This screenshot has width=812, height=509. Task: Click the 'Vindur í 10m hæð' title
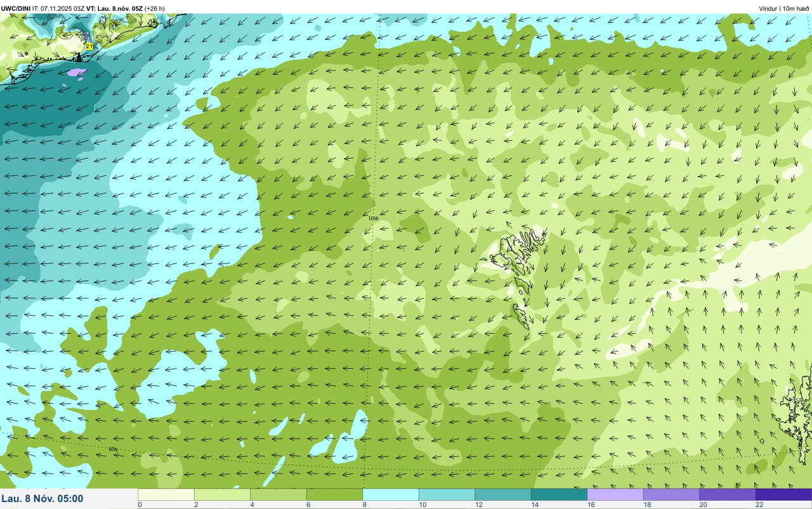(x=784, y=8)
